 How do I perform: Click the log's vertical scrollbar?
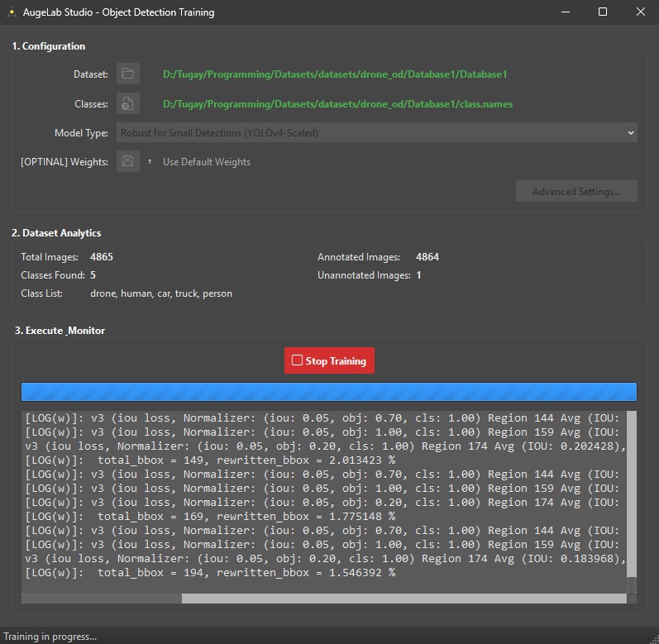pos(632,496)
